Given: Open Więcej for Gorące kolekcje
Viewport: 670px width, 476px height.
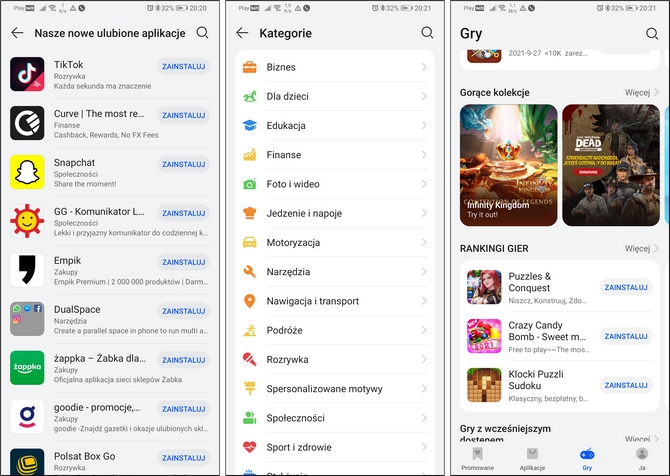Looking at the screenshot, I should [641, 92].
